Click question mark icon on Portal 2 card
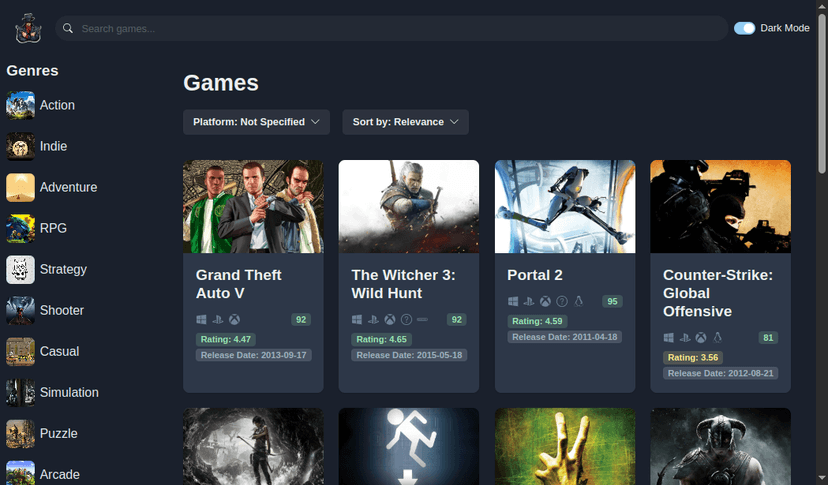 pos(562,301)
